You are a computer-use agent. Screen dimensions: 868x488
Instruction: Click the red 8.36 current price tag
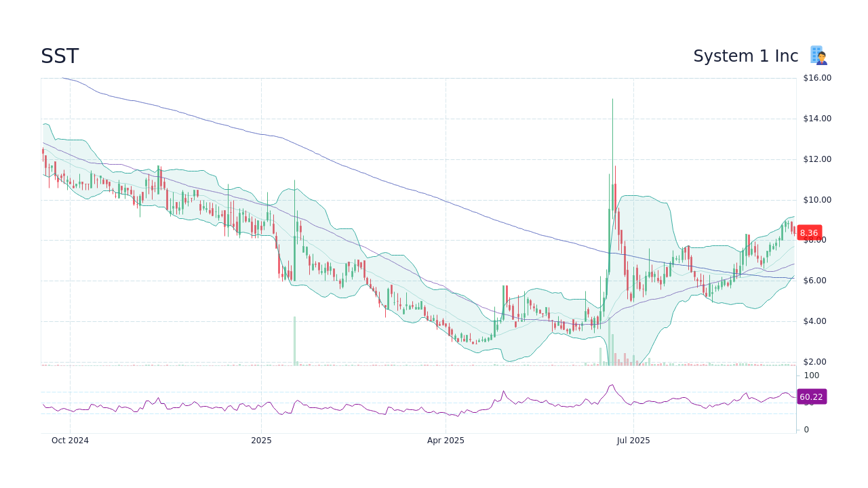tap(808, 232)
